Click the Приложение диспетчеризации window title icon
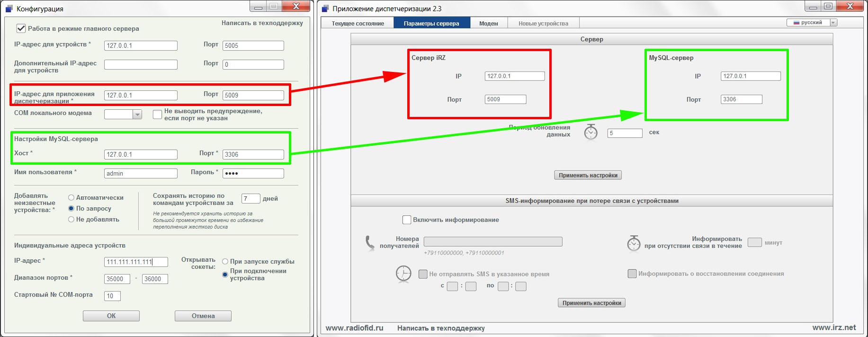 (325, 9)
